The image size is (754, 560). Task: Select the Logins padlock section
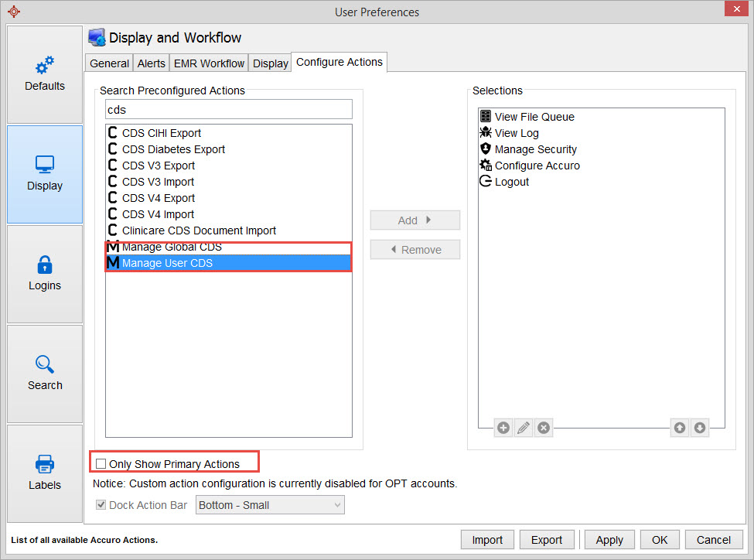tap(45, 274)
